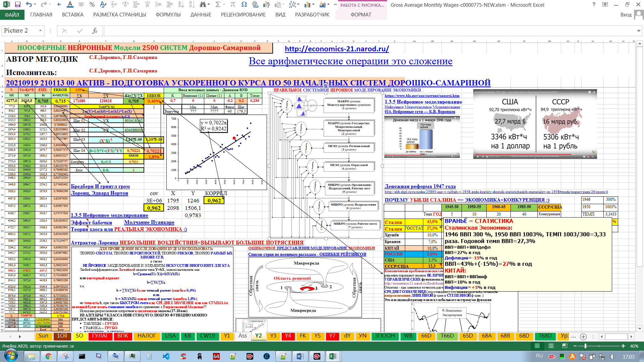
Task: Select the GУЛАГ sheet tab
Action: [x=100, y=336]
